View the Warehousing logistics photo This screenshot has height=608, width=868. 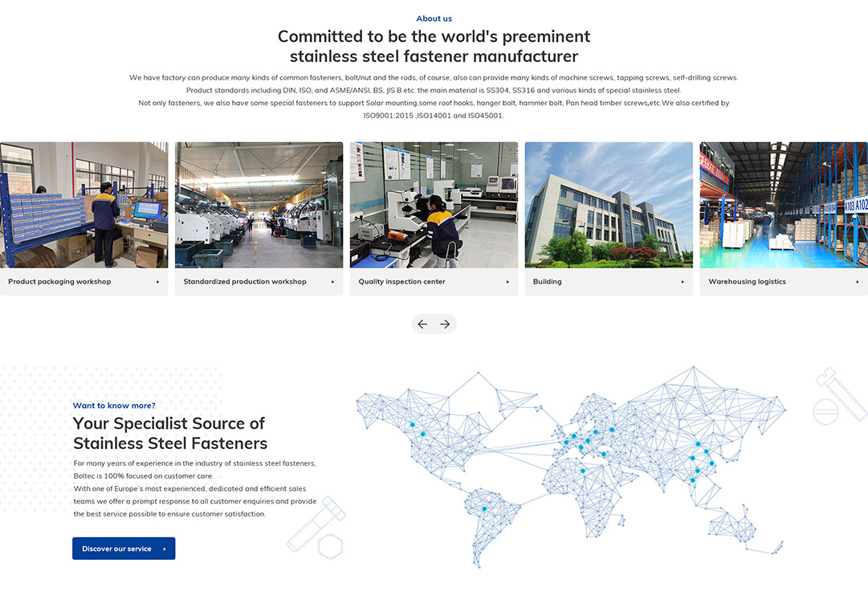click(783, 205)
